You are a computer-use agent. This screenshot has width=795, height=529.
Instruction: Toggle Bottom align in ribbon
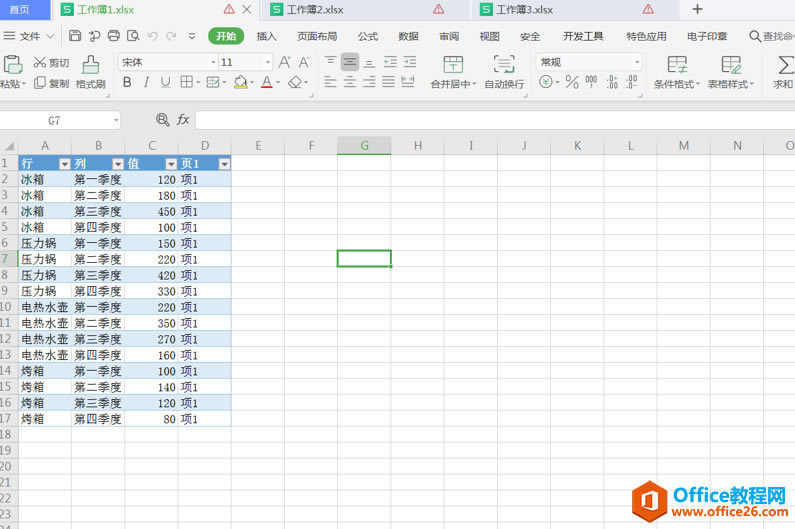click(370, 62)
